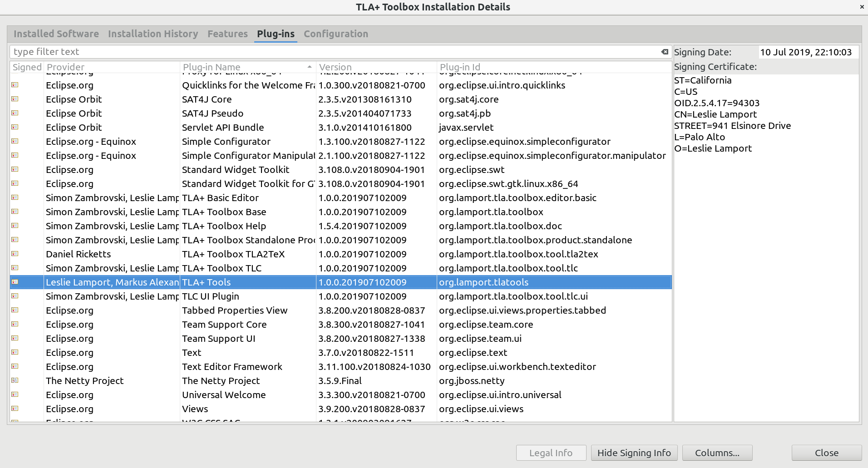Clear the filter field using the clear icon

pyautogui.click(x=664, y=51)
